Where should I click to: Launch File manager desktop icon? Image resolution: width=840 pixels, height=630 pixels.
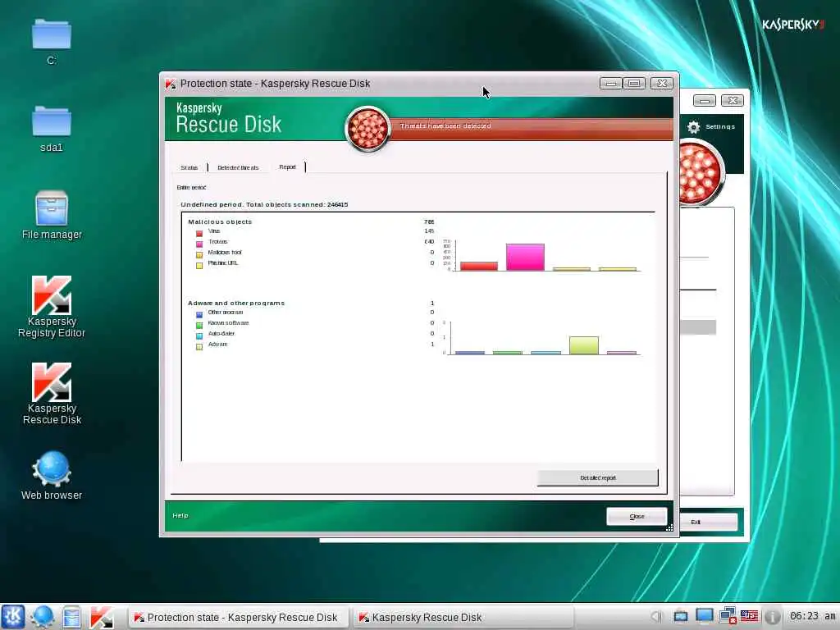(x=52, y=216)
